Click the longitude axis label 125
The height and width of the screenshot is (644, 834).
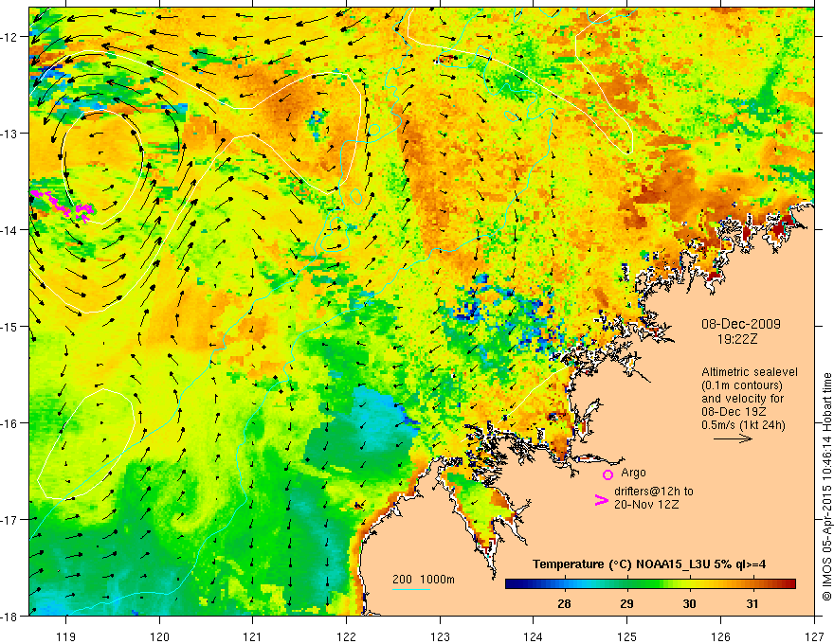point(627,636)
